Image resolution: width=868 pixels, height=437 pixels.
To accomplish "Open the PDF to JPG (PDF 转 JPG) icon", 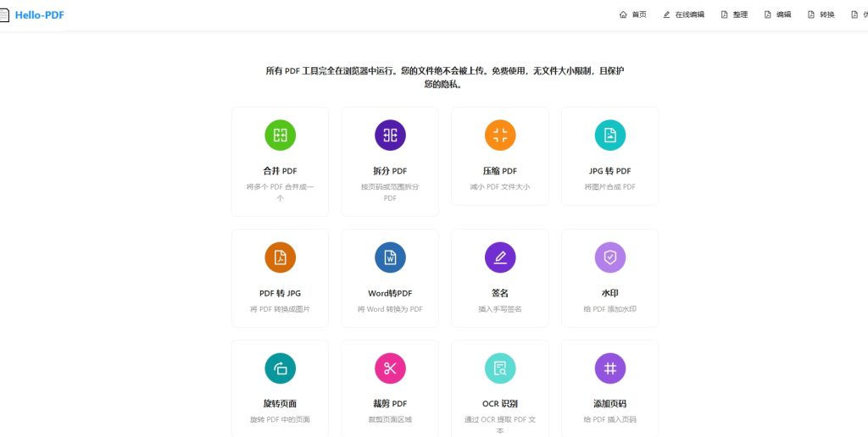I will tap(280, 257).
